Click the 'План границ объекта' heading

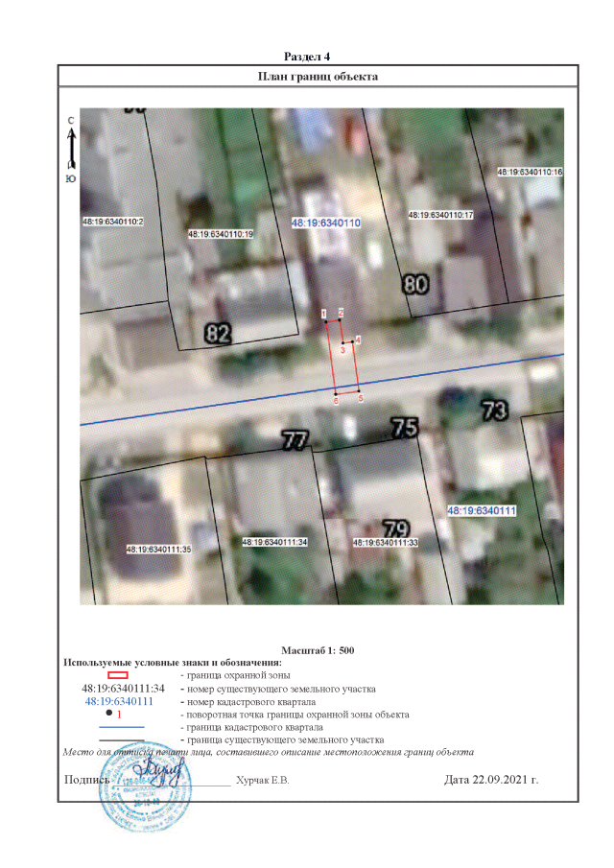[x=318, y=76]
